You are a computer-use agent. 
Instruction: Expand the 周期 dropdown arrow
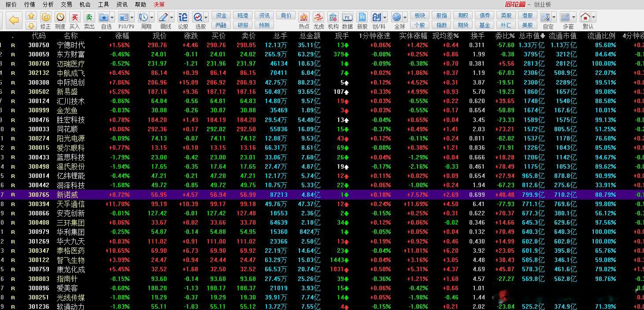[x=152, y=18]
